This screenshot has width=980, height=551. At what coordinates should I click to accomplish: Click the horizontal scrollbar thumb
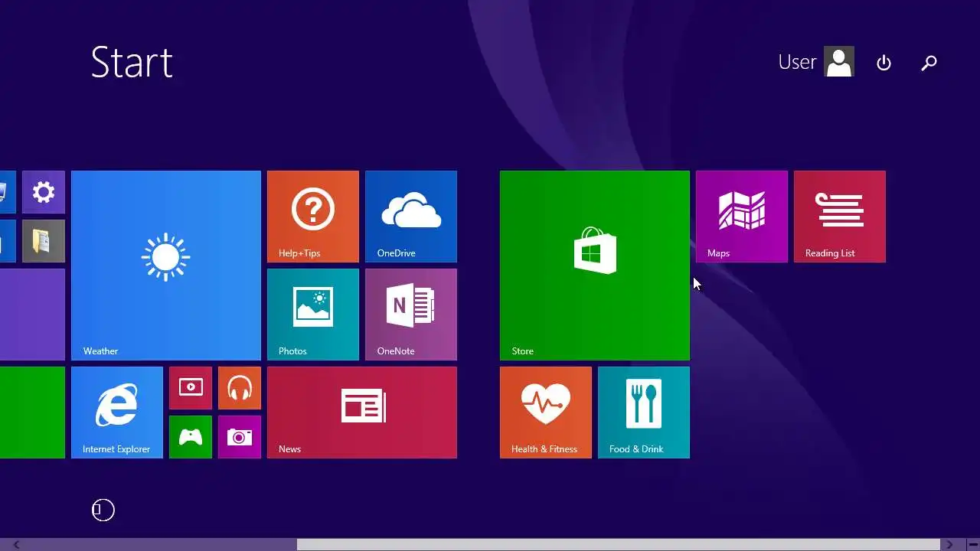point(619,545)
